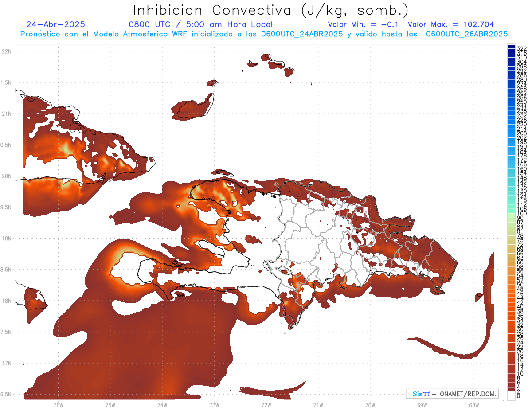
Task: Click the '9.5N' latitude label
Action: point(7,207)
